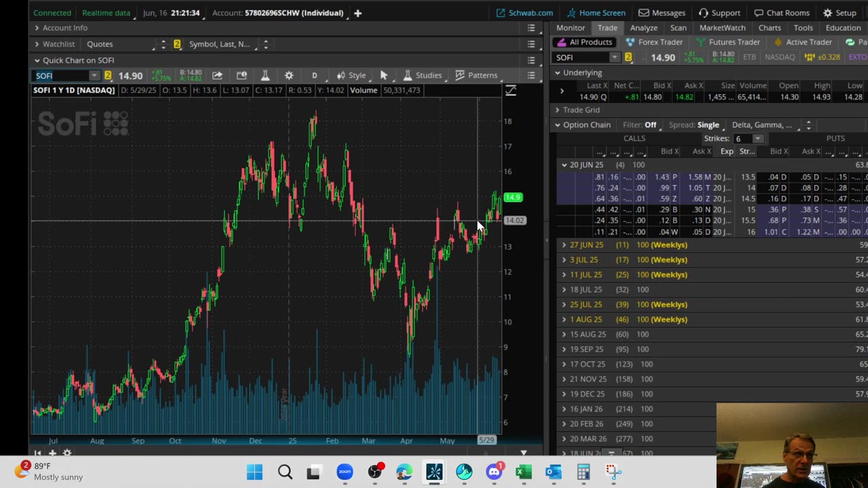This screenshot has height=488, width=868.
Task: Select the chart pointer drawing tool
Action: 384,75
